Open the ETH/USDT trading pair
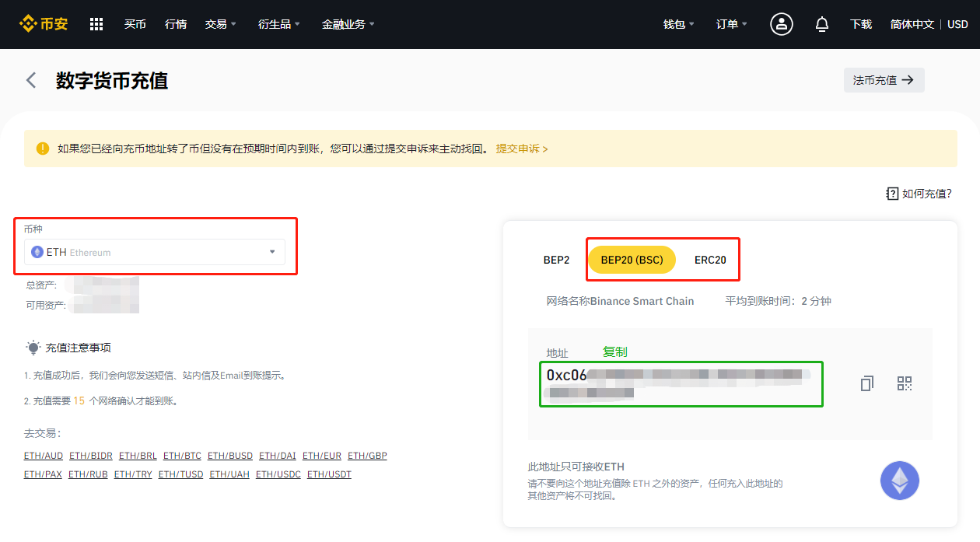 [329, 474]
